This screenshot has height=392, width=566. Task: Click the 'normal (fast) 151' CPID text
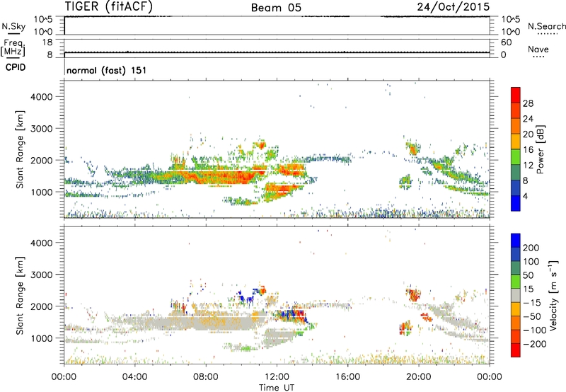pyautogui.click(x=107, y=70)
